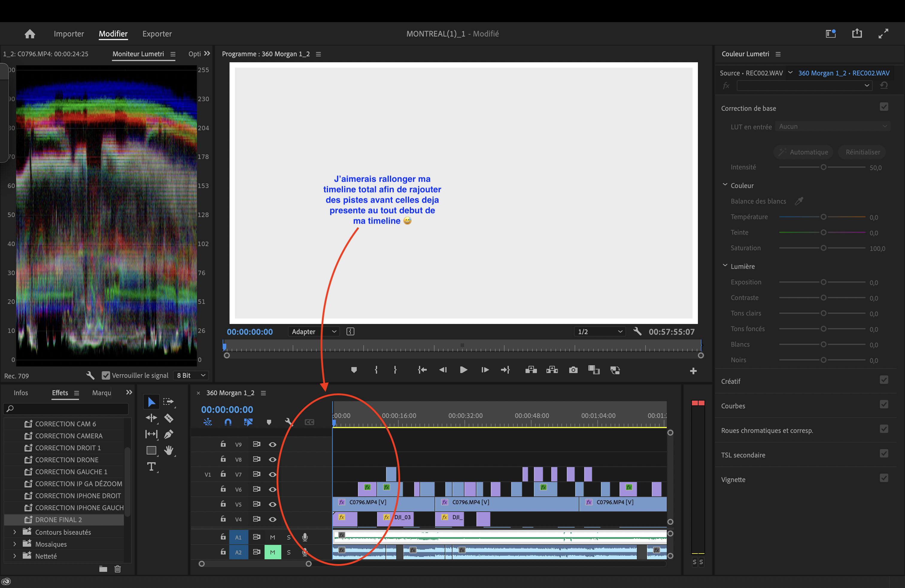Expand the Mosaïques effects folder

tap(14, 544)
